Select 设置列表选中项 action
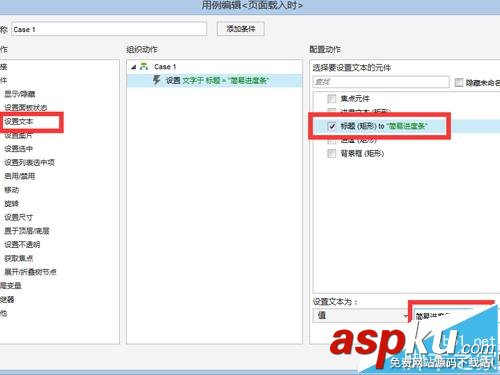The image size is (500, 375). (29, 162)
